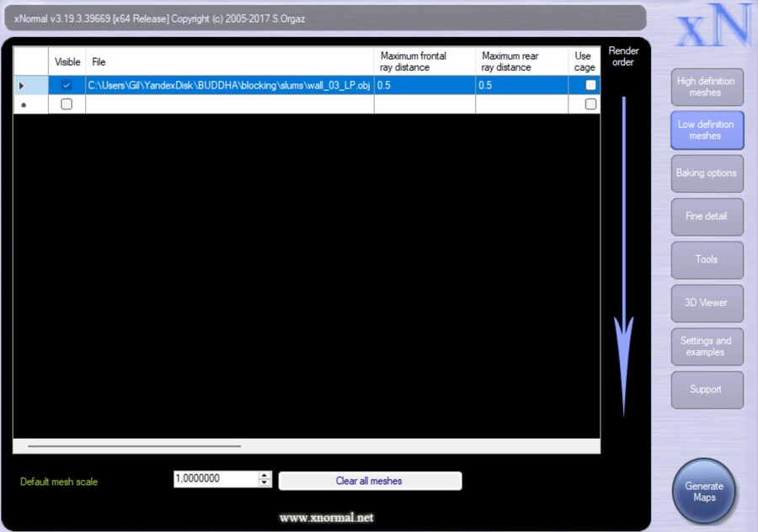Viewport: 758px width, 532px height.
Task: Enable Use cage for wall_03_LP.obj
Action: (590, 85)
